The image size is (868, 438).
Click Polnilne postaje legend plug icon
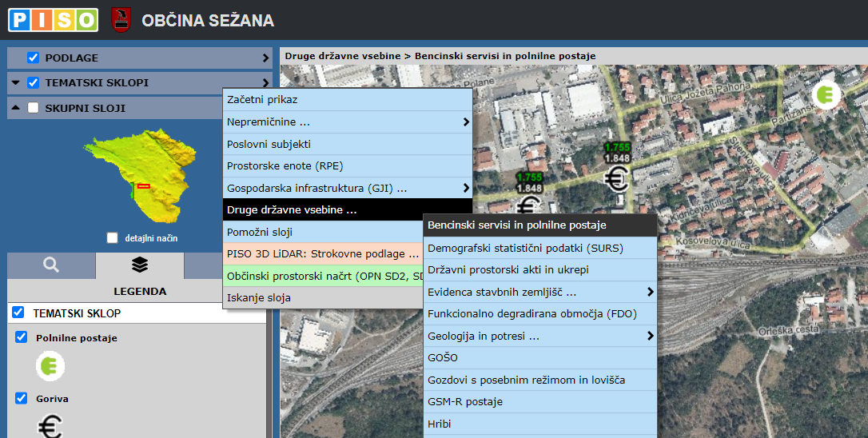click(x=50, y=367)
